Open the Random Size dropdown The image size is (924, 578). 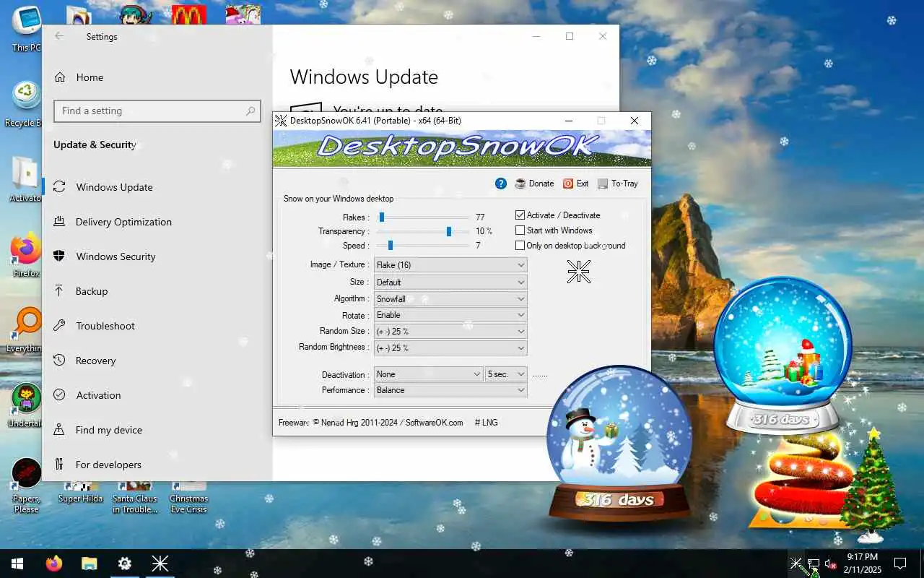tap(450, 331)
